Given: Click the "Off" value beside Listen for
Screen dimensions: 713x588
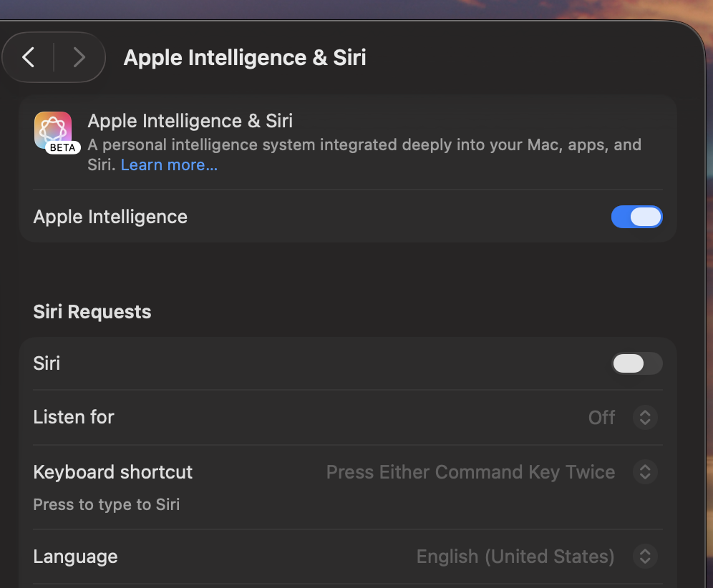Looking at the screenshot, I should 601,417.
